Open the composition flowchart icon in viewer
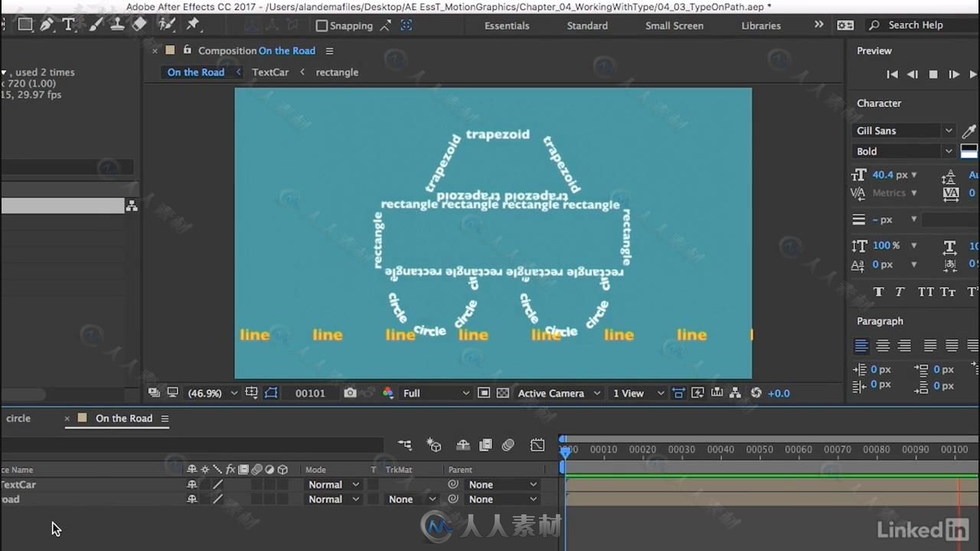 (x=735, y=393)
